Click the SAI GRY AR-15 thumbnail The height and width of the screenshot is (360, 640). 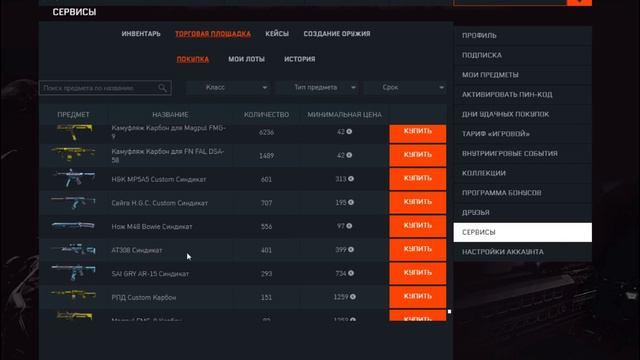tap(73, 272)
